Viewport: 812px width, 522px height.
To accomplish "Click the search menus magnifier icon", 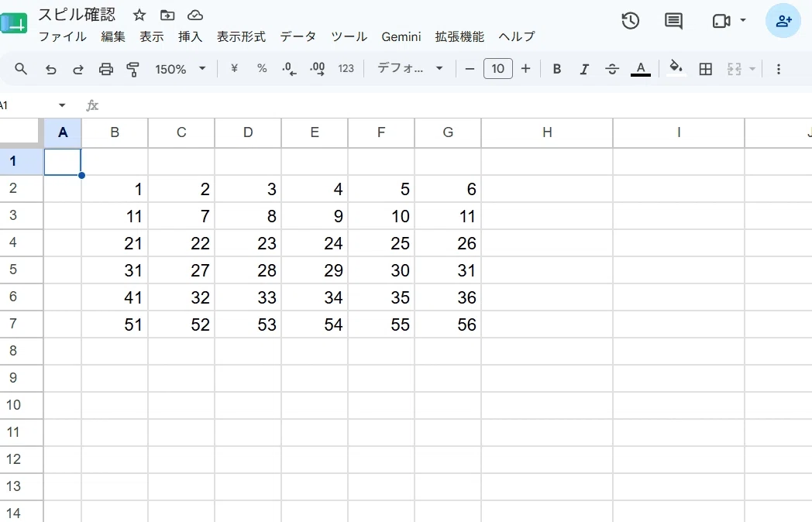I will tap(21, 69).
